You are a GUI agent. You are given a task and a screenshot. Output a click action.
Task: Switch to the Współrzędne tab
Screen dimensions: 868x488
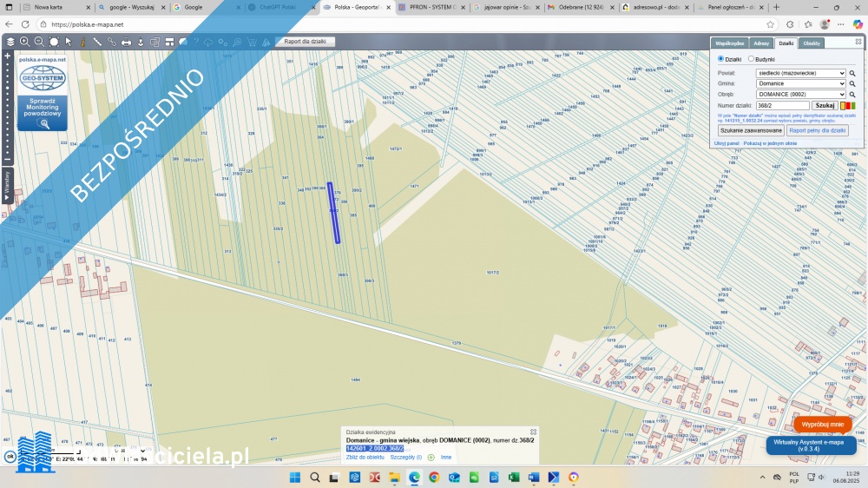point(729,43)
